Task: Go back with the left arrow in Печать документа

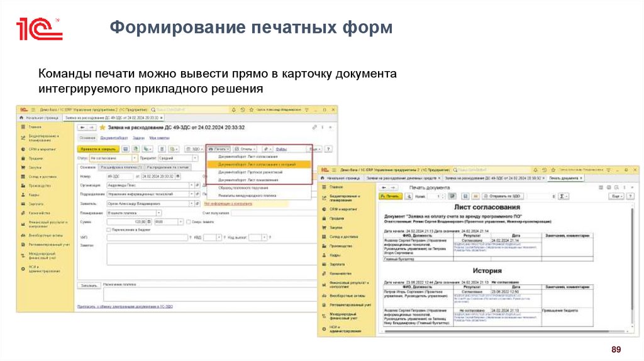Action: point(384,187)
